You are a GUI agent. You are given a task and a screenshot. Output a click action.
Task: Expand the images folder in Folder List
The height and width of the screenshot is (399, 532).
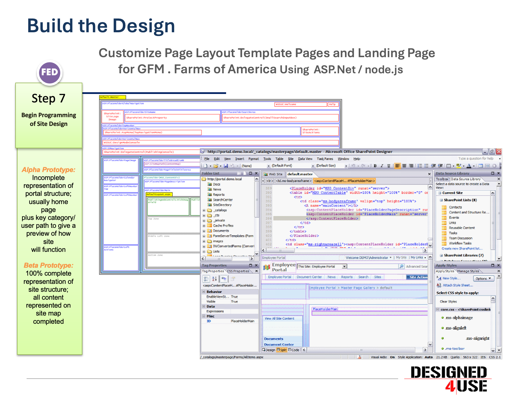204,241
